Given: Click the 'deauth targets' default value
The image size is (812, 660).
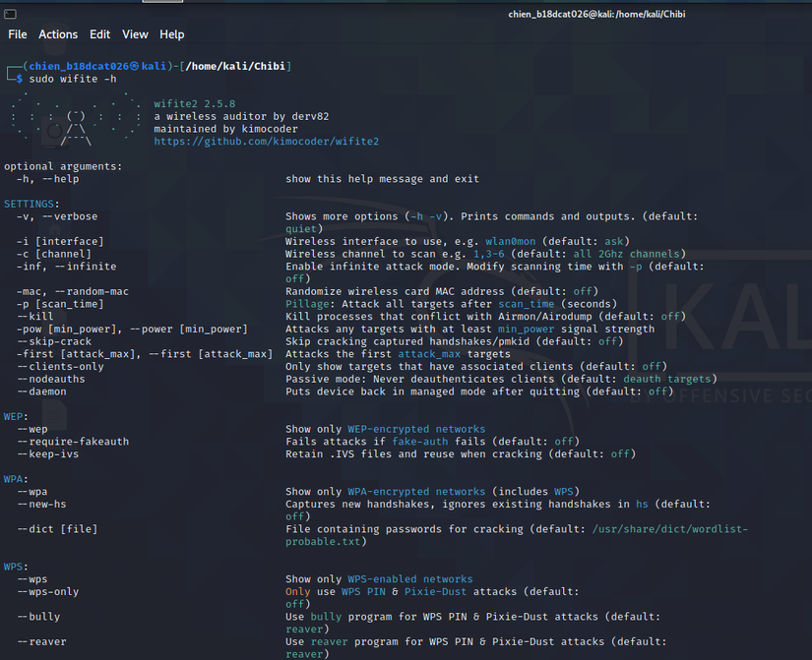Looking at the screenshot, I should (667, 379).
